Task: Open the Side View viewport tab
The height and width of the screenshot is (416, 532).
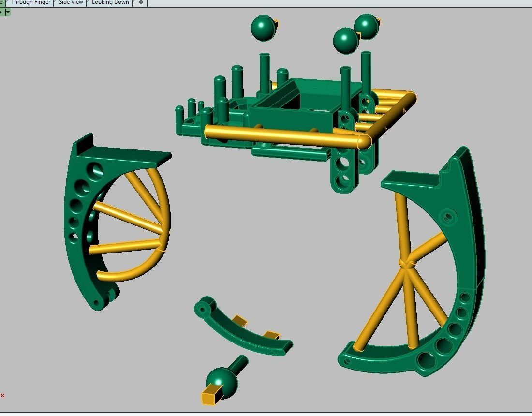Action: point(71,2)
